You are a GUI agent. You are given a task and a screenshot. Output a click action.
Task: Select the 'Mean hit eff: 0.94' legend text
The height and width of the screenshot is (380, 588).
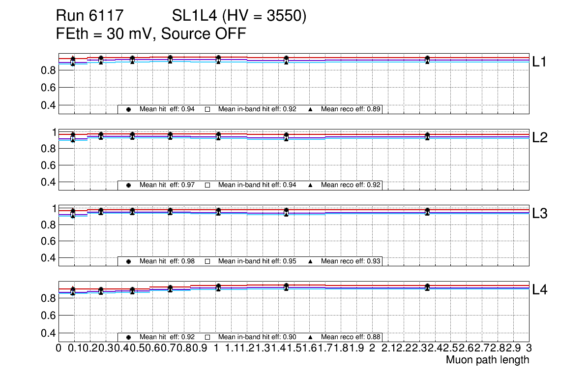pos(167,109)
